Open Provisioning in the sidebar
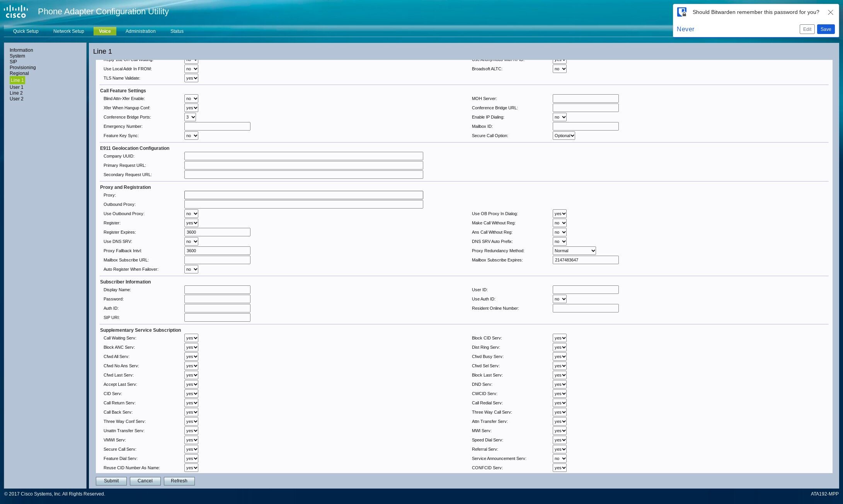Image resolution: width=843 pixels, height=504 pixels. (x=23, y=68)
